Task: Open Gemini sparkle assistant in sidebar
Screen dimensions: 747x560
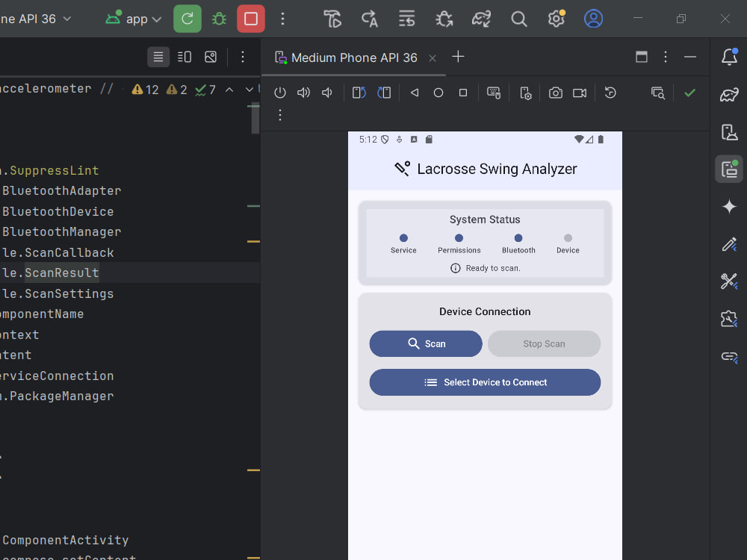Action: click(x=729, y=207)
